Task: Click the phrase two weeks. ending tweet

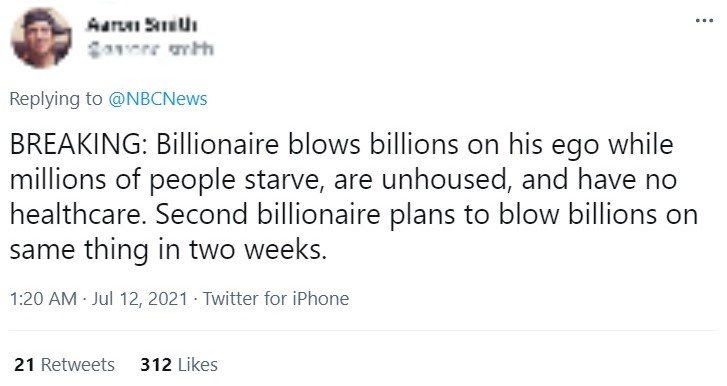Action: point(258,250)
